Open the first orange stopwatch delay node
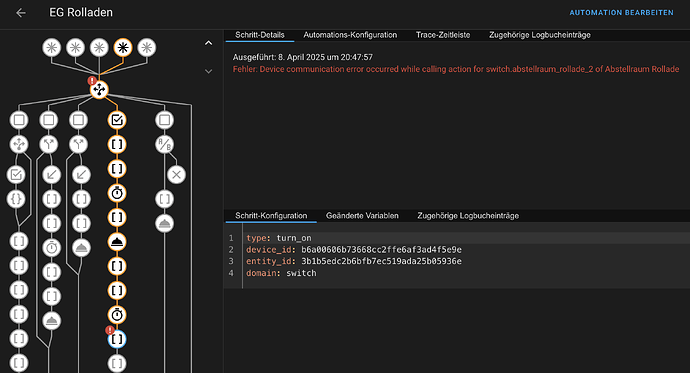Screen dimensions: 690x373 coord(117,193)
